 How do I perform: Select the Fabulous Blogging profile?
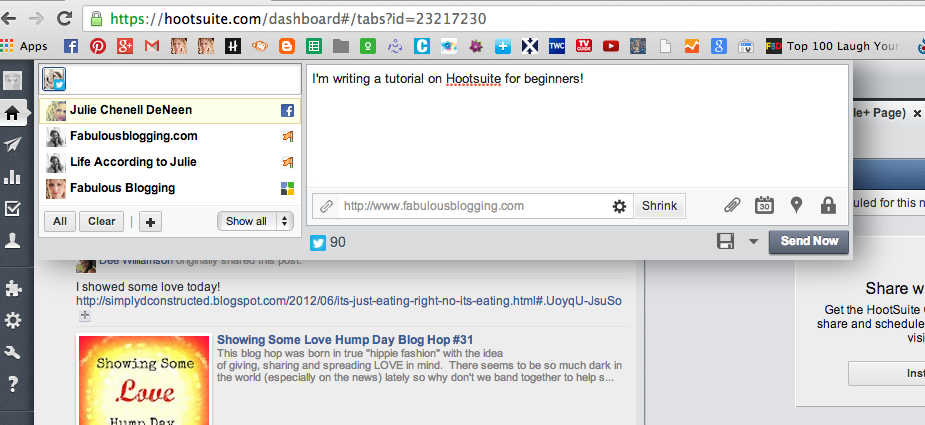coord(170,188)
